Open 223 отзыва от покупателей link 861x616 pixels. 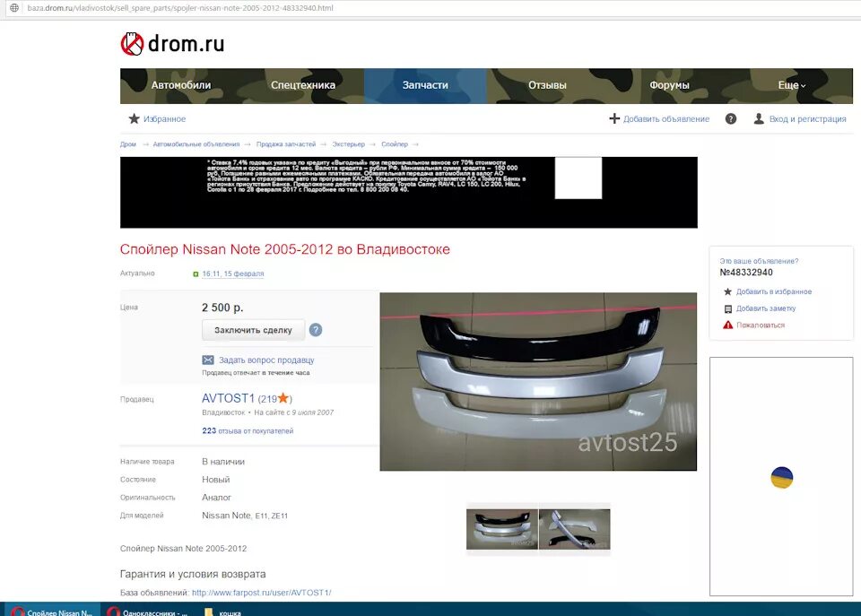coord(248,431)
